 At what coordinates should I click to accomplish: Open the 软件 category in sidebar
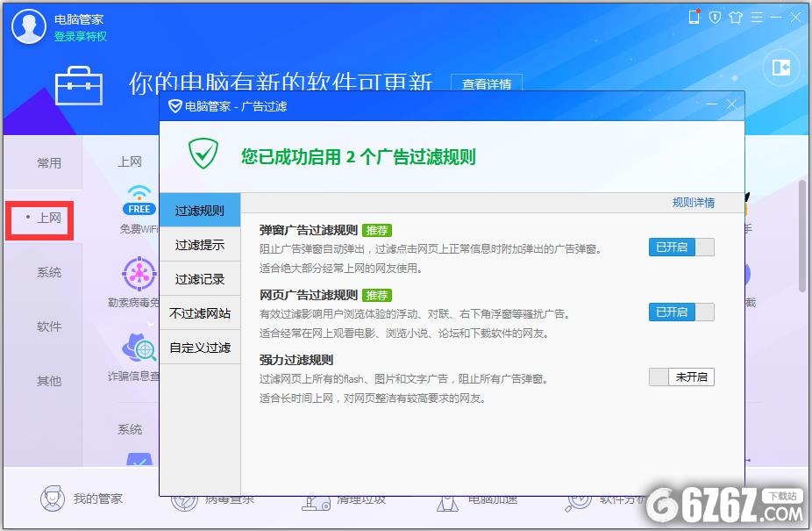point(49,326)
